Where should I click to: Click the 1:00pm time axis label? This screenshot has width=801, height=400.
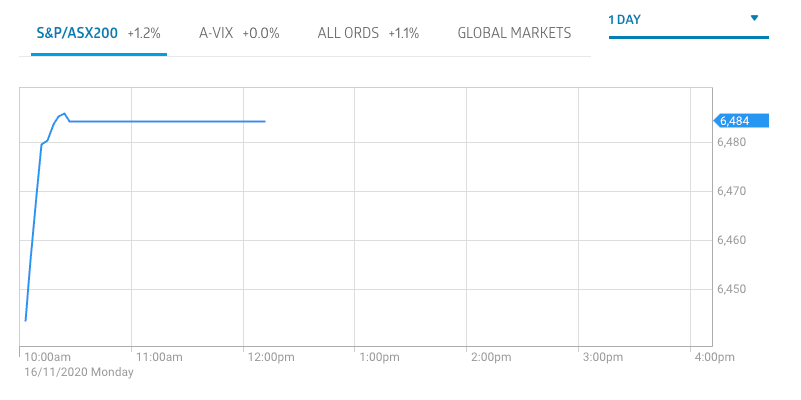[379, 357]
